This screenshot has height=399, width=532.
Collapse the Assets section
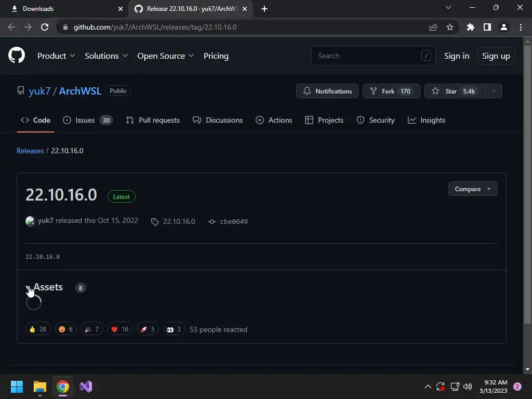click(45, 287)
